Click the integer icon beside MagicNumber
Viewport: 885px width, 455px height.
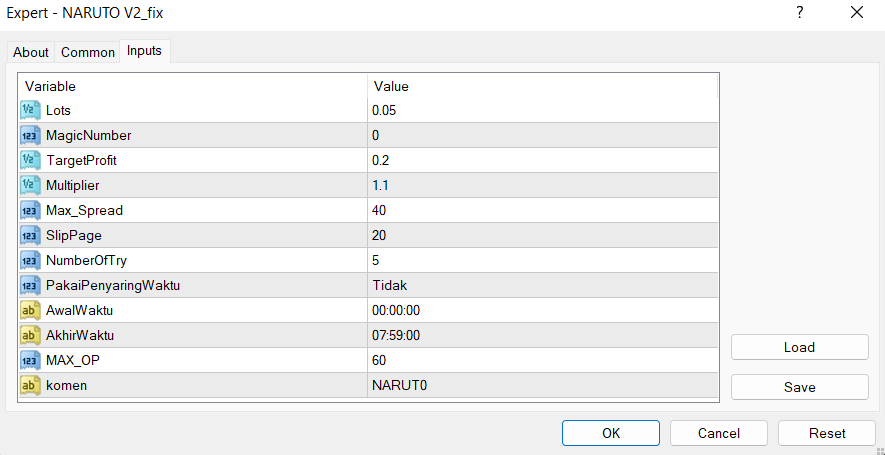(x=30, y=135)
